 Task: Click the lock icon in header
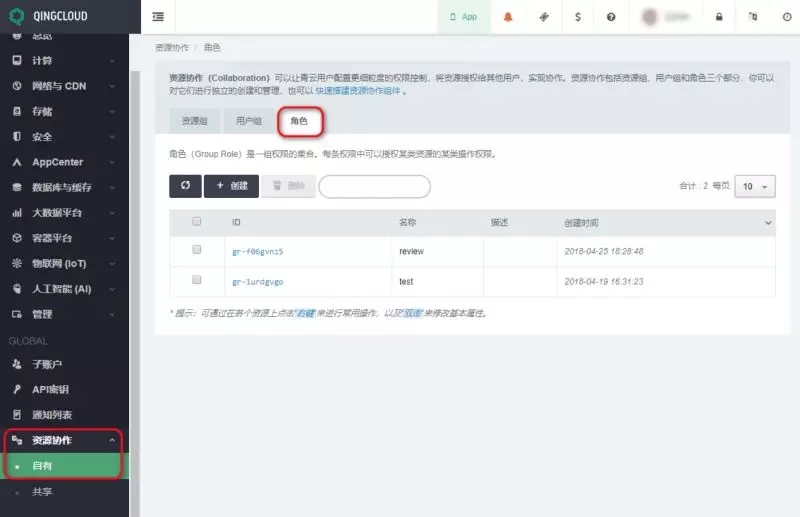point(719,17)
